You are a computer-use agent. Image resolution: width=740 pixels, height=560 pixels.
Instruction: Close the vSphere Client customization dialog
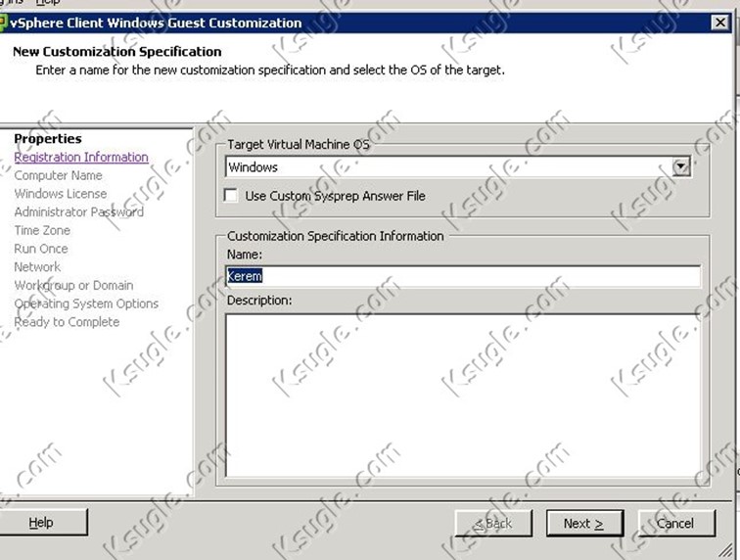720,23
